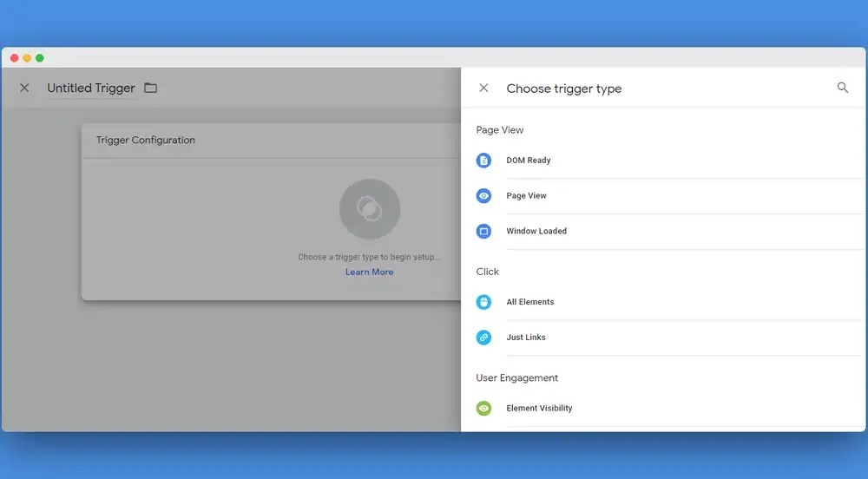Image resolution: width=868 pixels, height=479 pixels.
Task: Click the Untitled Trigger name field
Action: pos(91,88)
